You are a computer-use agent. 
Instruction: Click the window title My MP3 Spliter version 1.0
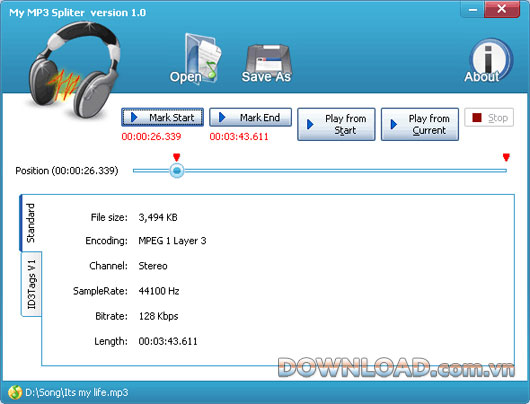coord(77,13)
